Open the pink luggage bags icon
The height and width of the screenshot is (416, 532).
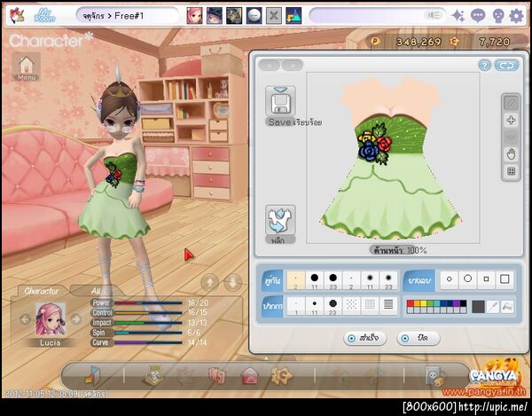point(217,376)
